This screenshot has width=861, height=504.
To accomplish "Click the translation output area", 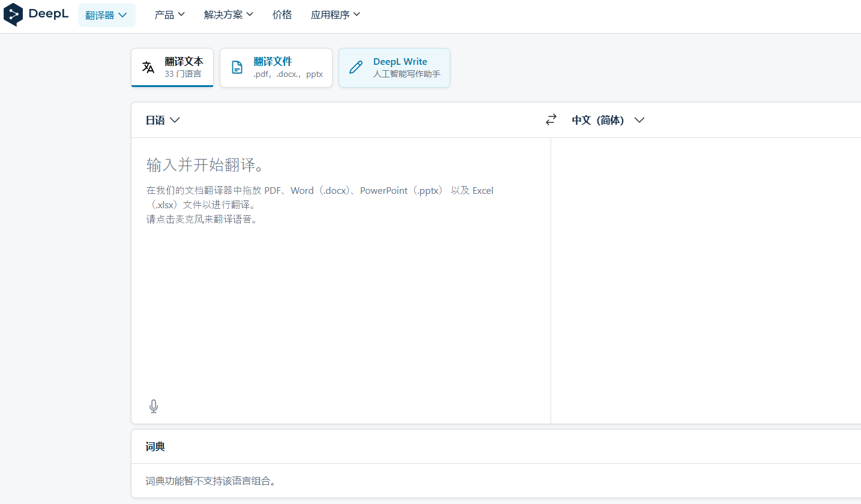I will [x=706, y=281].
